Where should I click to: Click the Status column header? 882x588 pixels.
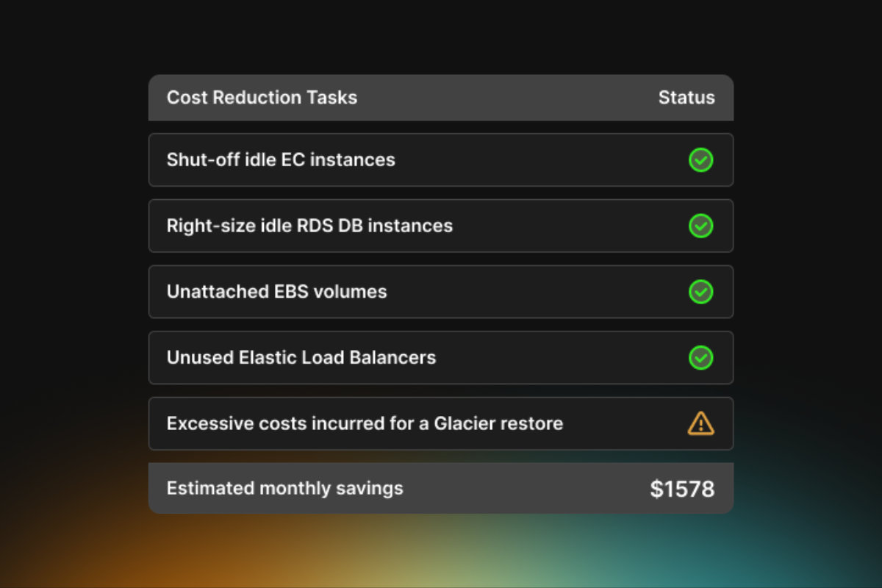tap(686, 98)
